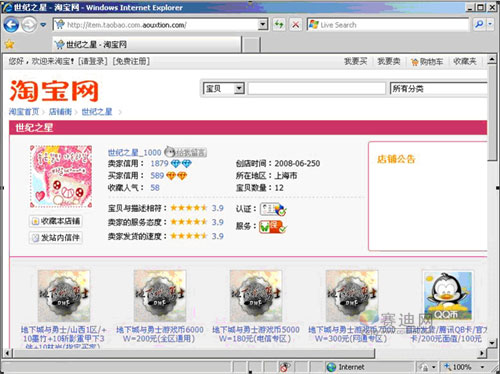Viewport: 500px width, 374px height.
Task: Click the 给我留言 Wangwang message icon
Action: tap(186, 152)
